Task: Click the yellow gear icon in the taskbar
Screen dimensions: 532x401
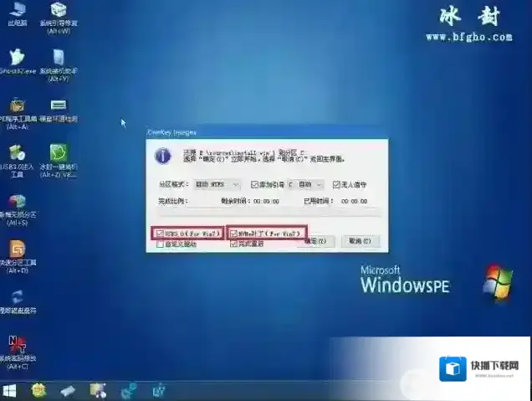Action: coord(39,390)
